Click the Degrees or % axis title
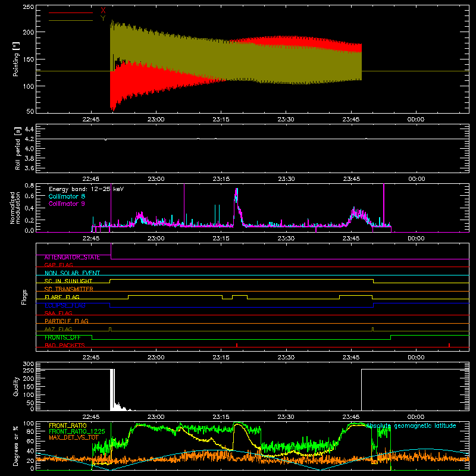This screenshot has width=476, height=476. tap(16, 446)
